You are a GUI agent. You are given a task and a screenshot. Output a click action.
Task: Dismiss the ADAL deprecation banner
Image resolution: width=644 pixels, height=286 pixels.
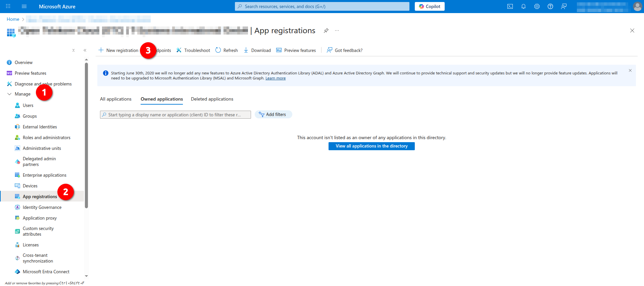630,70
